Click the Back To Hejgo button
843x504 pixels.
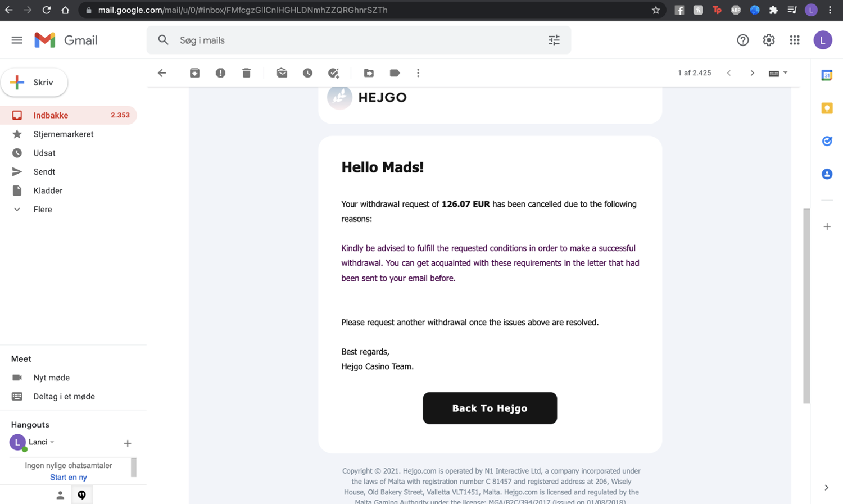pos(490,408)
